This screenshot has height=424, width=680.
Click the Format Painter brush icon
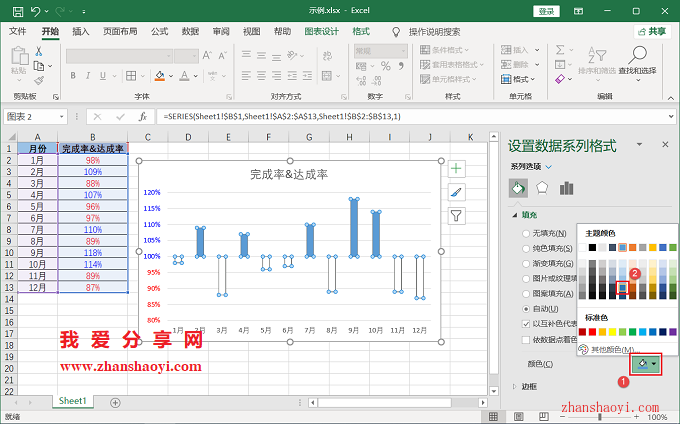pyautogui.click(x=39, y=80)
